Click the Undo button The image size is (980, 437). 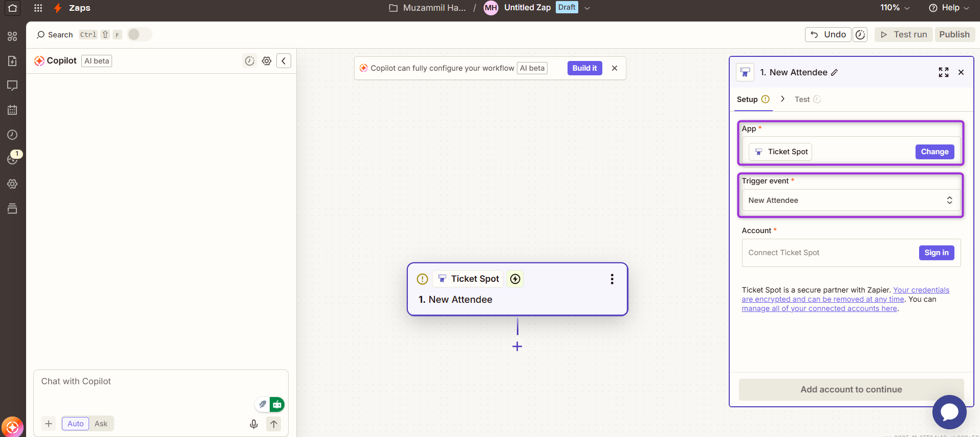point(829,34)
